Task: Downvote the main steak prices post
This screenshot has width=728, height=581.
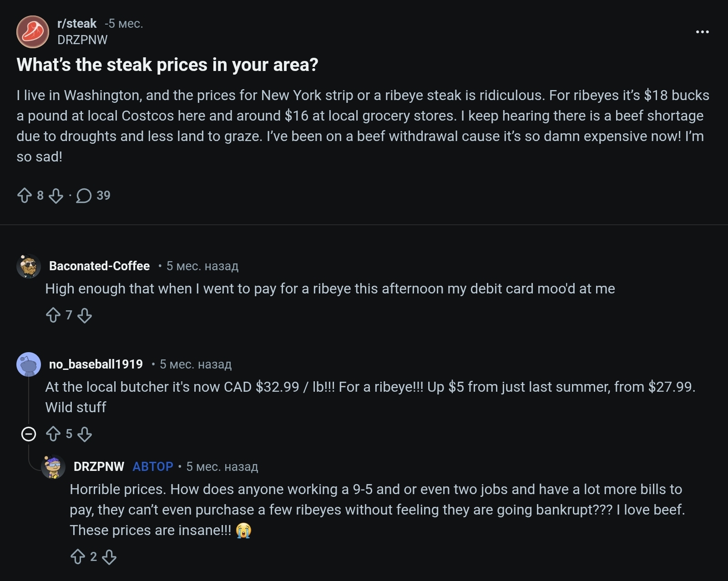Action: (x=56, y=196)
